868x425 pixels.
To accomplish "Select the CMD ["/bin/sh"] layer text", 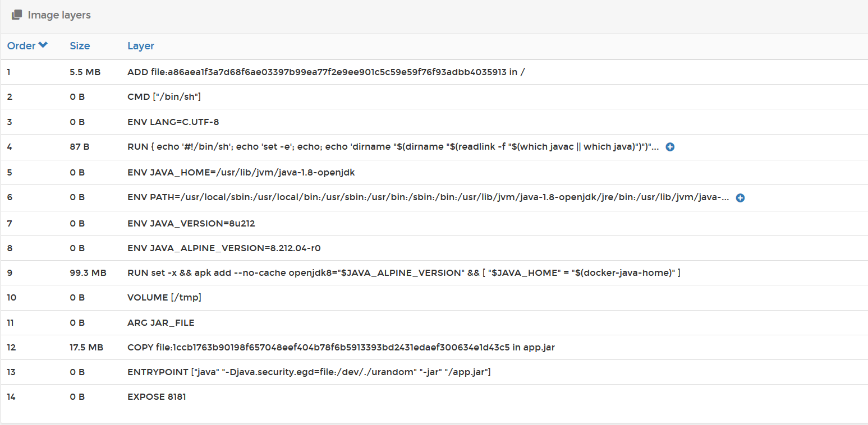I will [x=164, y=97].
